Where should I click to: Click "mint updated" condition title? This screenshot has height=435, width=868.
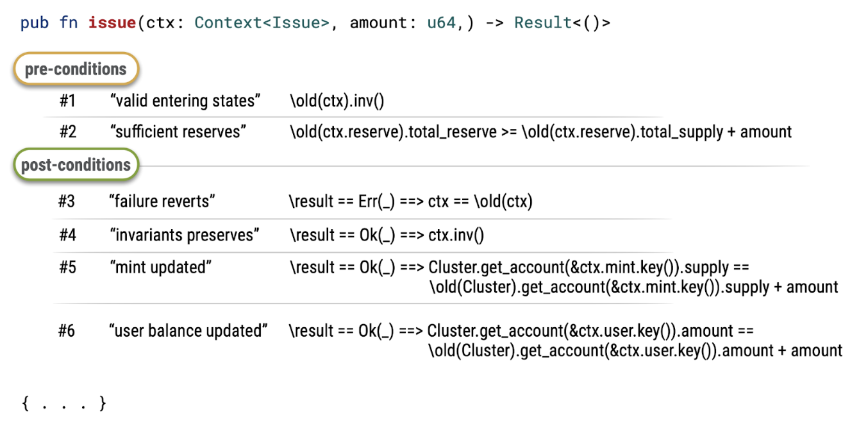(x=160, y=267)
